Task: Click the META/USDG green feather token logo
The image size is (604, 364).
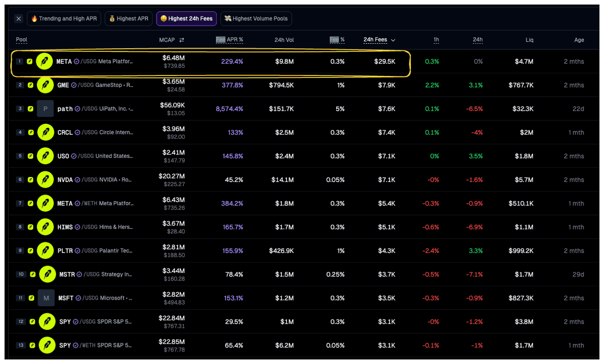Action: (45, 61)
